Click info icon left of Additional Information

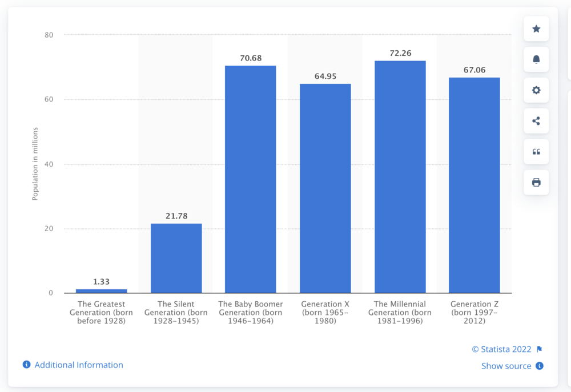tap(26, 365)
